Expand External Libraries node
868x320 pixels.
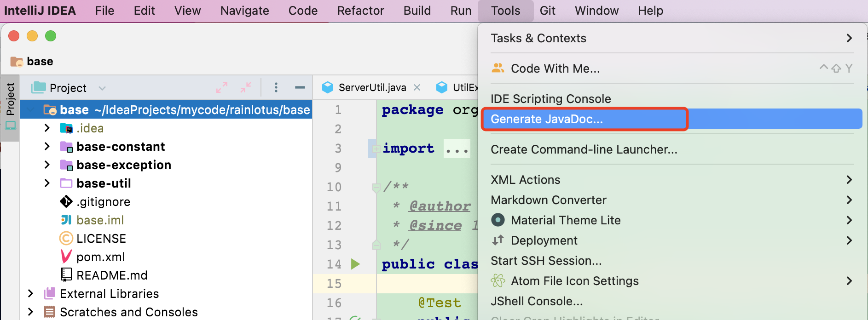tap(30, 293)
